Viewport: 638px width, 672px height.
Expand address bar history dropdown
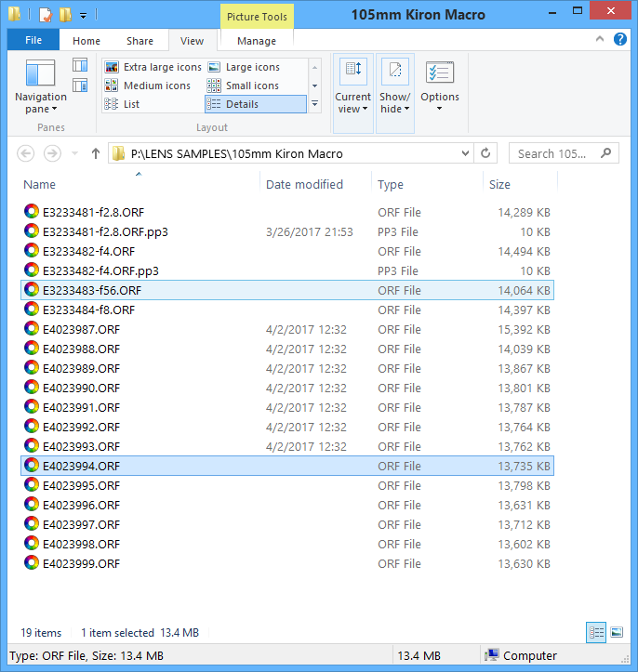(465, 153)
